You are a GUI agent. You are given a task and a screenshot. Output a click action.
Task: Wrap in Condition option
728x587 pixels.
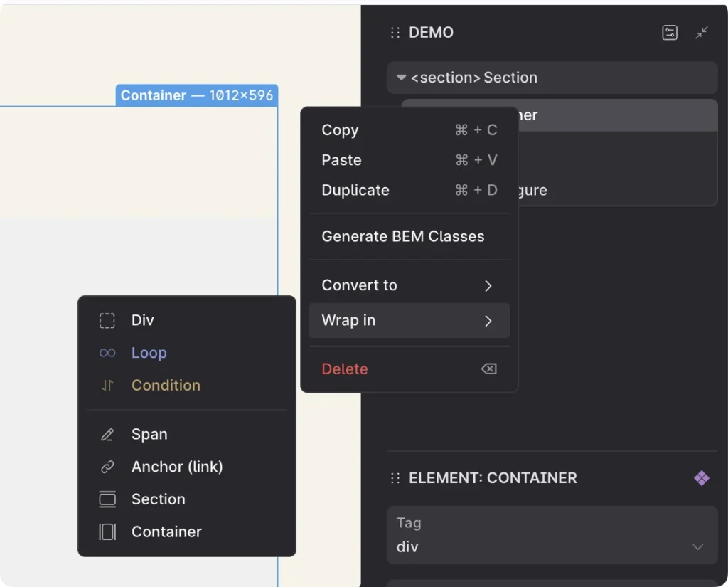pyautogui.click(x=187, y=386)
